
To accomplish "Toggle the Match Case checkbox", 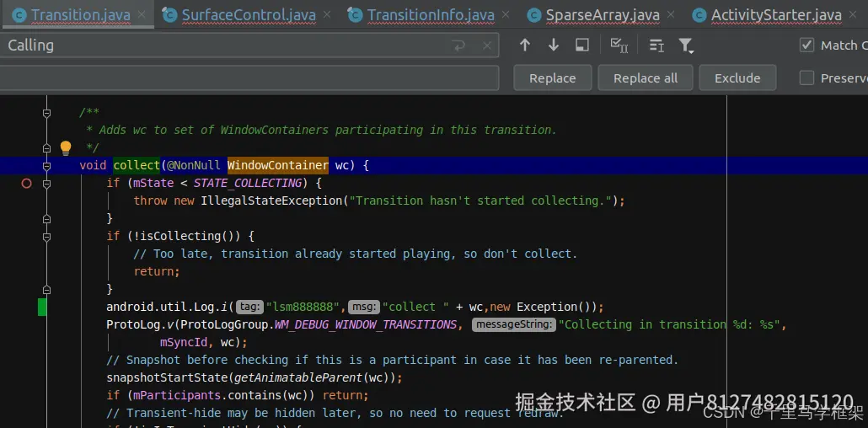I will click(807, 45).
